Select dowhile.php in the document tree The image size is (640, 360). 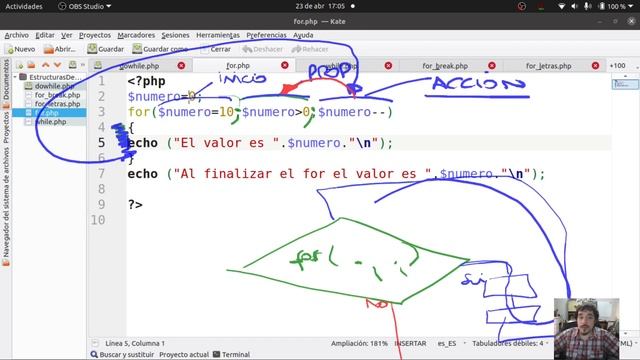tap(54, 86)
